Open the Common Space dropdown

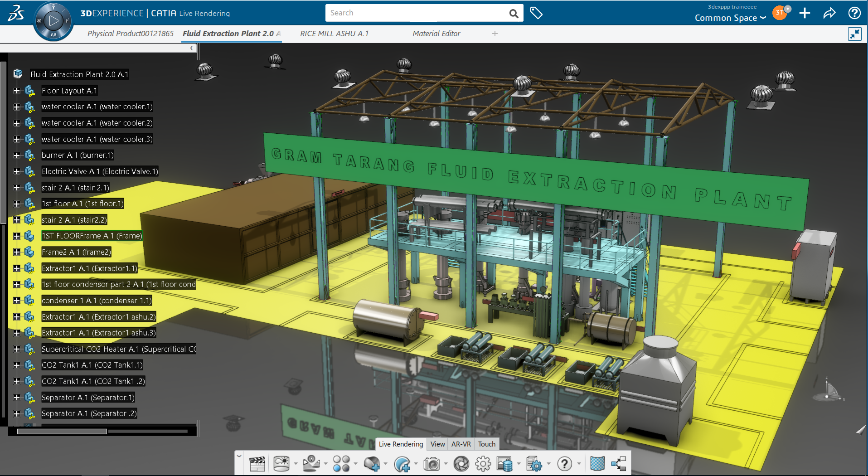click(x=730, y=18)
